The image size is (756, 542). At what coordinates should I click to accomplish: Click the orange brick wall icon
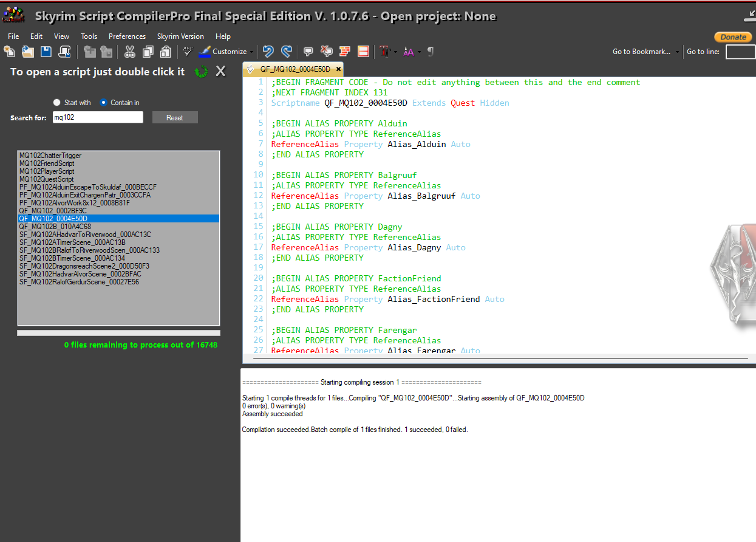point(345,52)
